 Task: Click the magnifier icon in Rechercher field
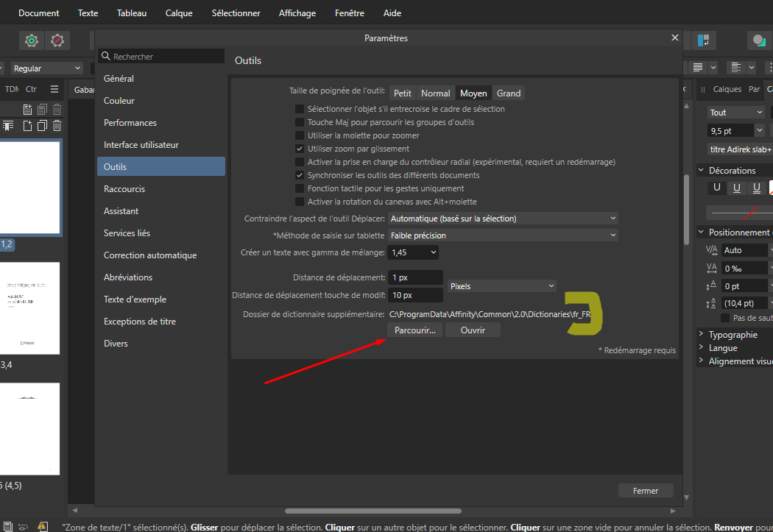(x=105, y=56)
